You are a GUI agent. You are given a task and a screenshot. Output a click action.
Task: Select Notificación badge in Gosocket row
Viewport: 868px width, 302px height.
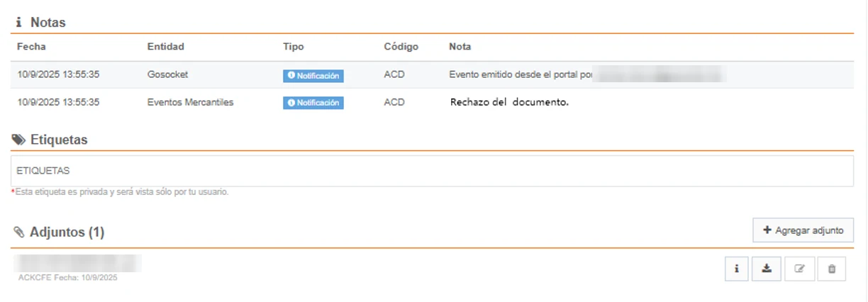313,75
